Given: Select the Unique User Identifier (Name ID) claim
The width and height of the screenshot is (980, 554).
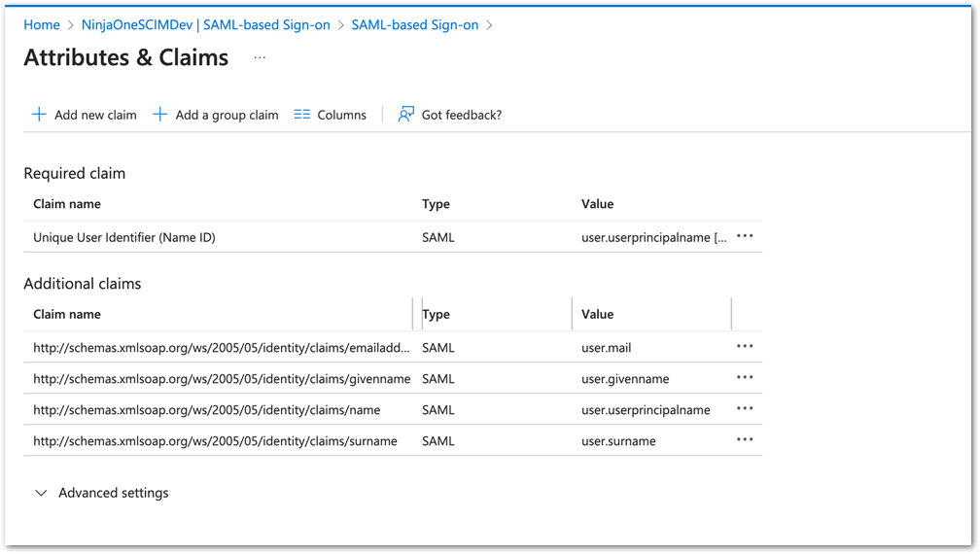Looking at the screenshot, I should click(124, 237).
